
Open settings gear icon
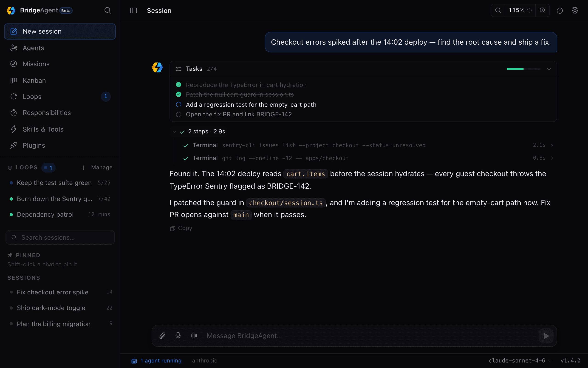click(x=575, y=10)
